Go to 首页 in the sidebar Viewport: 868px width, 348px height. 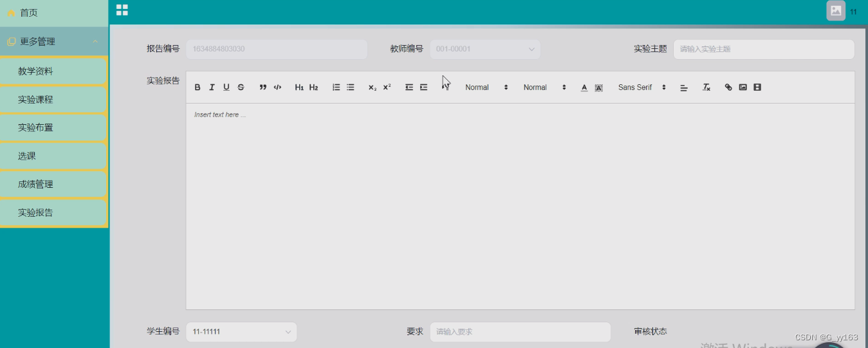pyautogui.click(x=54, y=13)
